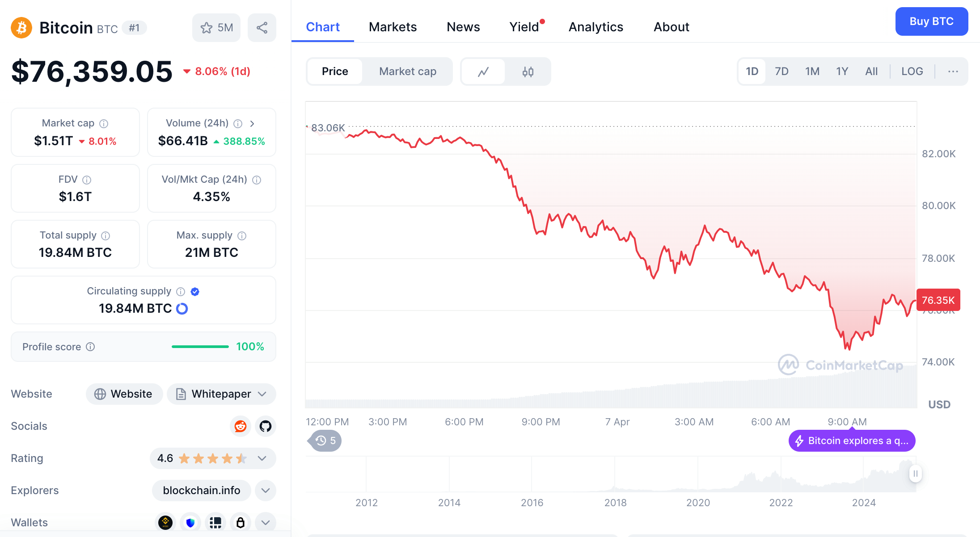Open the Binance wallet icon
The width and height of the screenshot is (980, 537).
point(165,522)
